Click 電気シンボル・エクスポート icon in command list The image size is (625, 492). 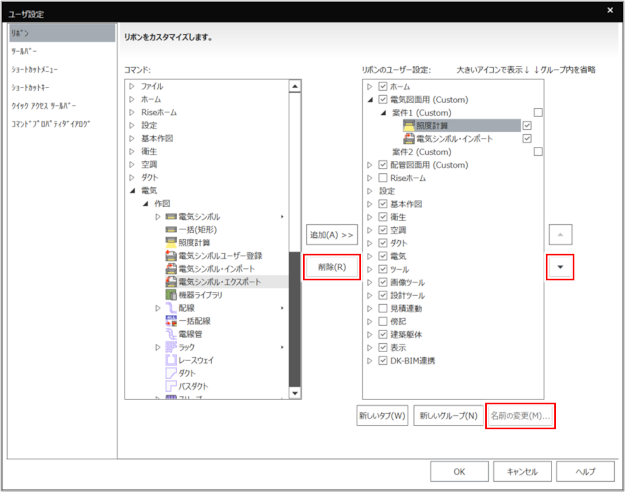171,282
